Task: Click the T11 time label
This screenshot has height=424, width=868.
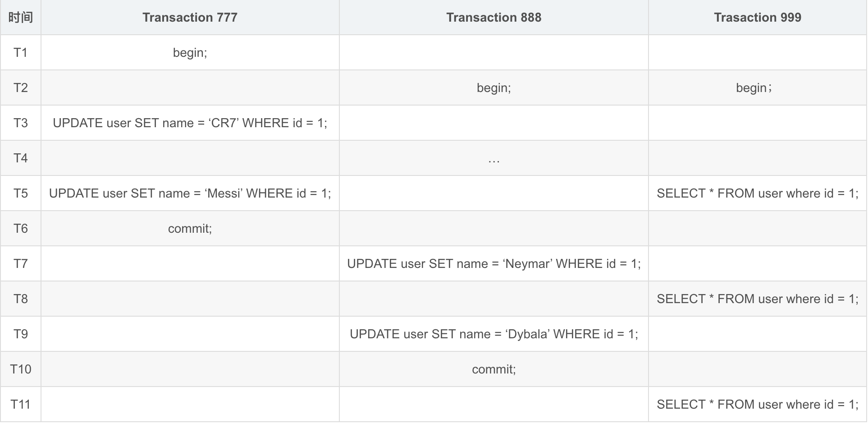Action: click(x=21, y=405)
